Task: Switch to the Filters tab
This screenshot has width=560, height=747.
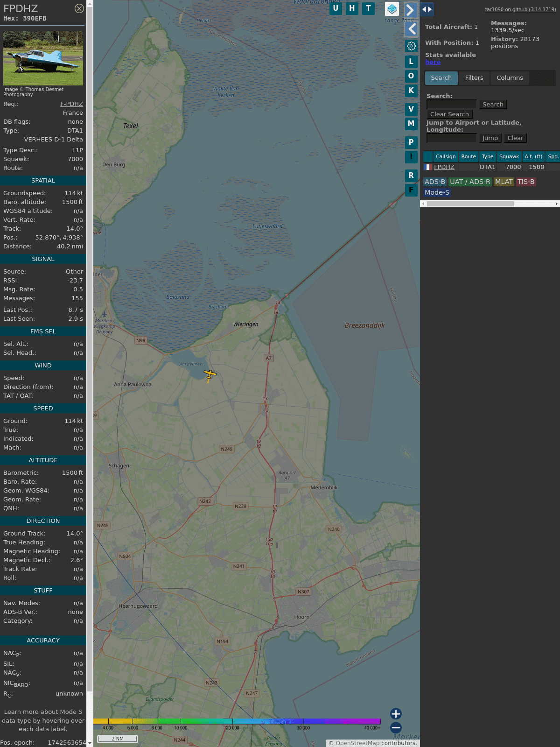Action: (474, 78)
